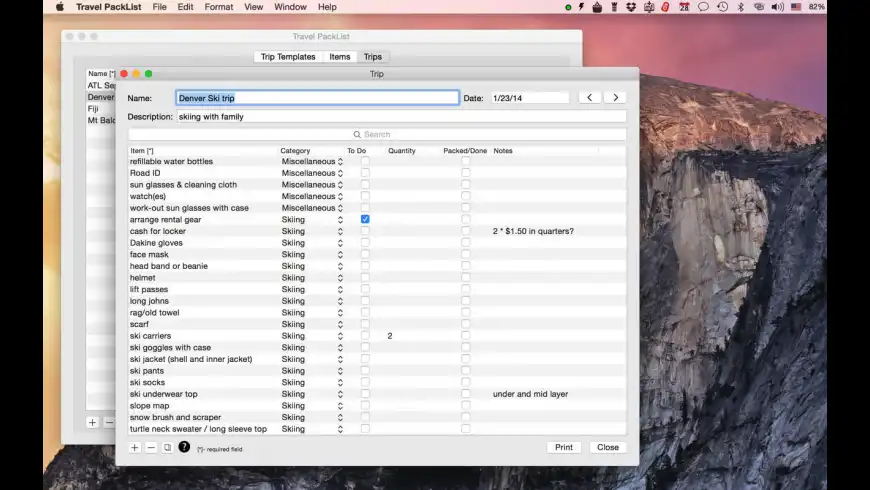Click the calendar 28 menu bar icon
The width and height of the screenshot is (870, 490).
click(684, 7)
